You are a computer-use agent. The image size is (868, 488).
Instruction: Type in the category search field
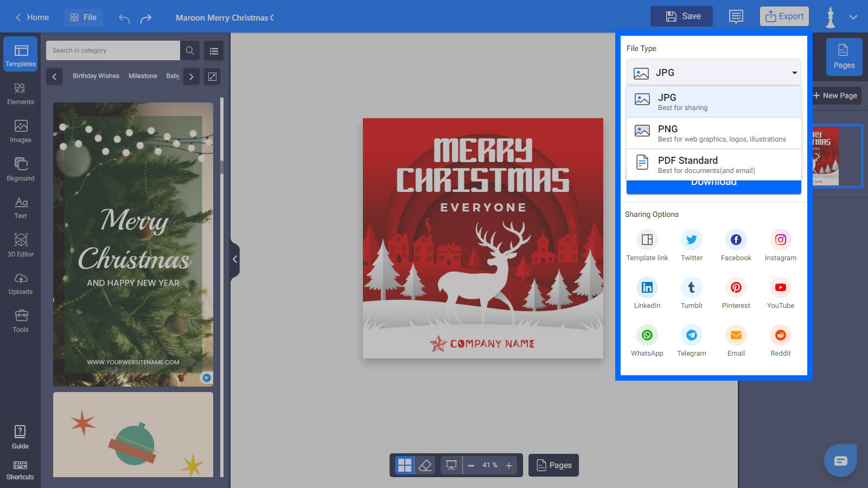click(112, 50)
